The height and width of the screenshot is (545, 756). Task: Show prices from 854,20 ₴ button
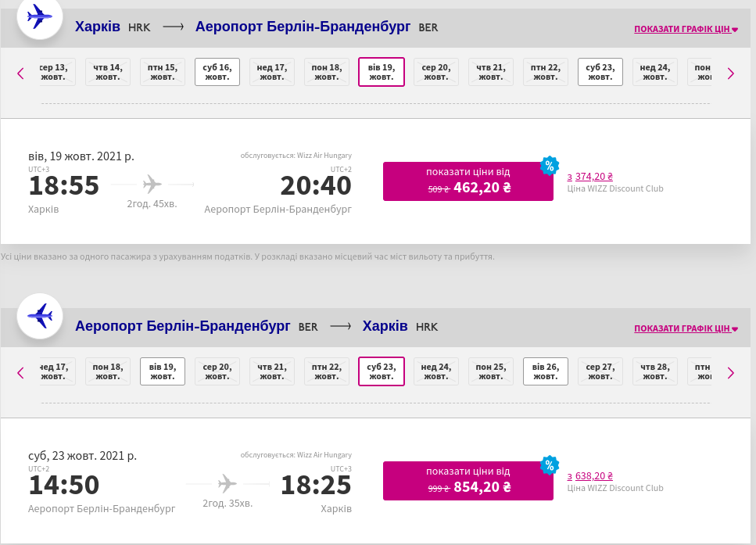[x=468, y=481]
